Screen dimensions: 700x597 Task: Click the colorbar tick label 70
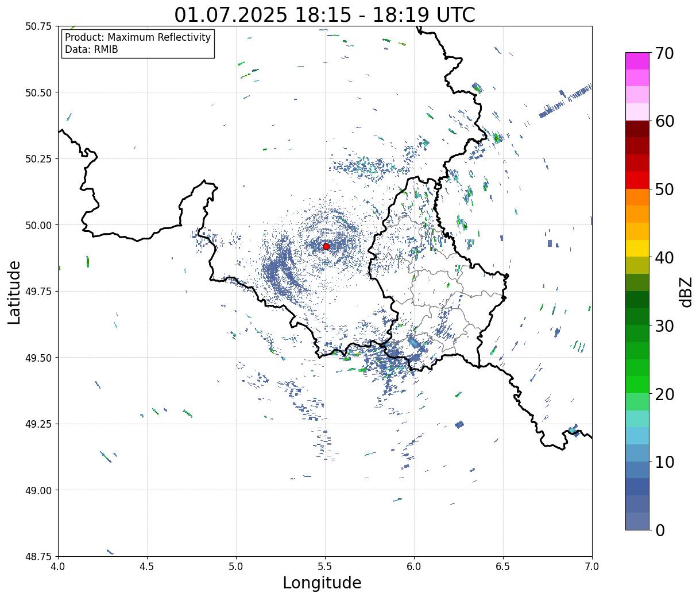click(664, 53)
